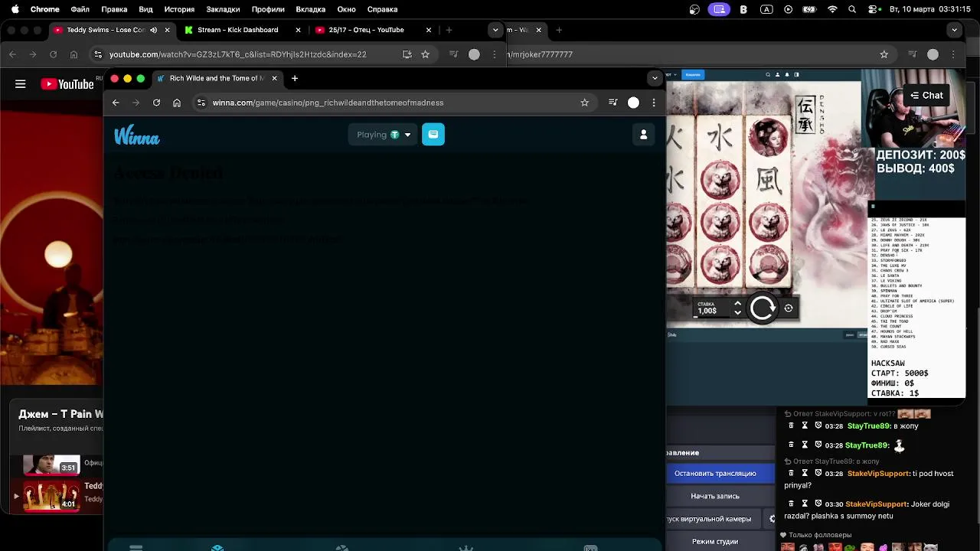Spin the slot reels

coord(763,308)
